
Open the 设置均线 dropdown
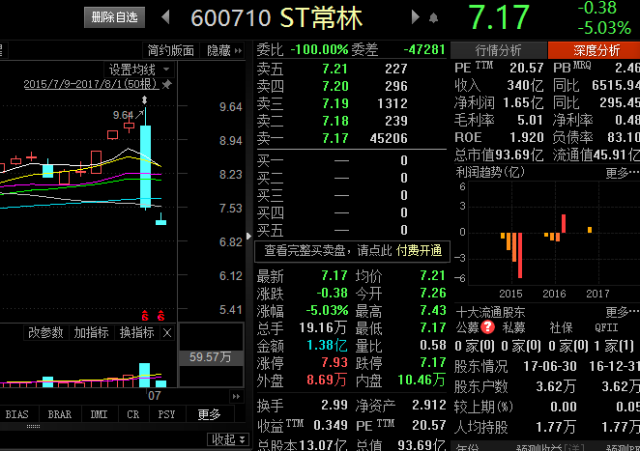point(139,70)
